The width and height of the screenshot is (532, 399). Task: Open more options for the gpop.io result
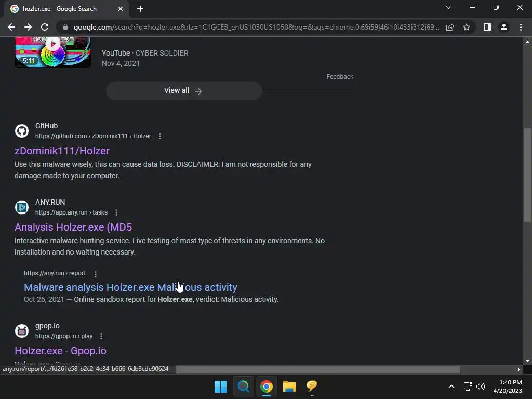point(101,336)
